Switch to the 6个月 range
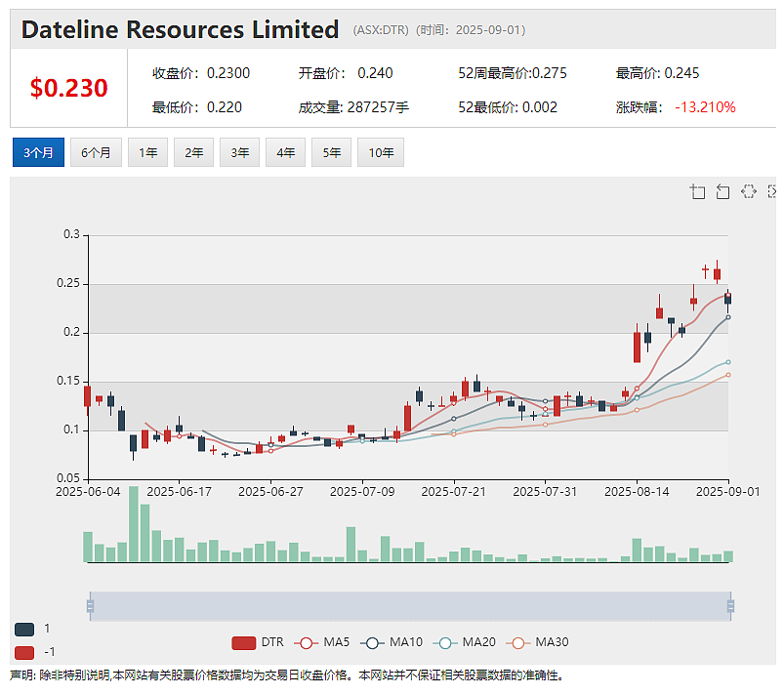 (x=96, y=152)
